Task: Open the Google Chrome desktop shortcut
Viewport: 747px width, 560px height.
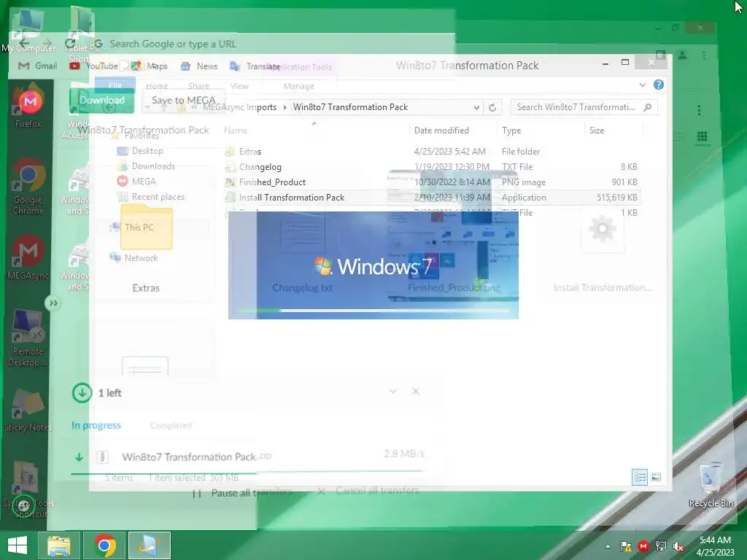Action: click(x=28, y=187)
